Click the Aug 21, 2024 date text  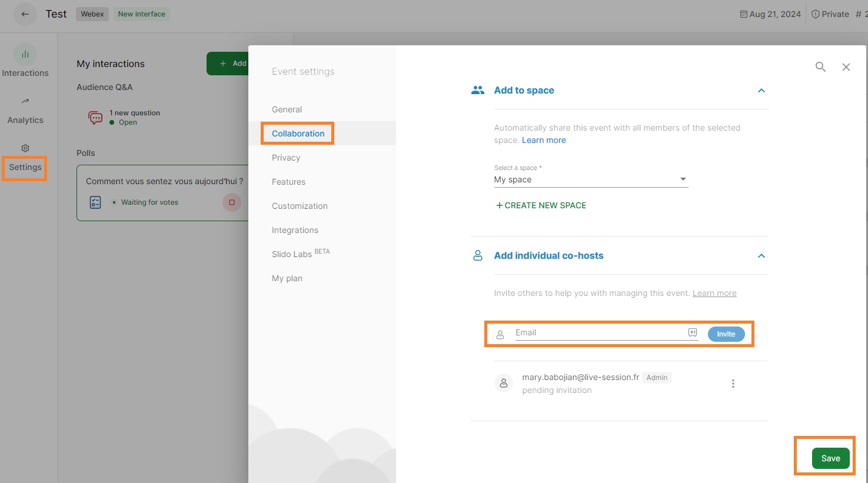coord(775,14)
